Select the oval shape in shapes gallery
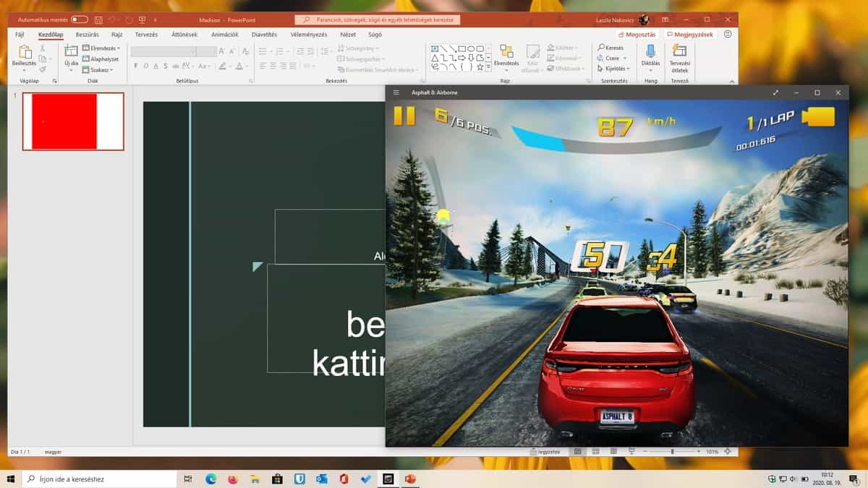Screen dimensions: 868x488 click(x=470, y=48)
